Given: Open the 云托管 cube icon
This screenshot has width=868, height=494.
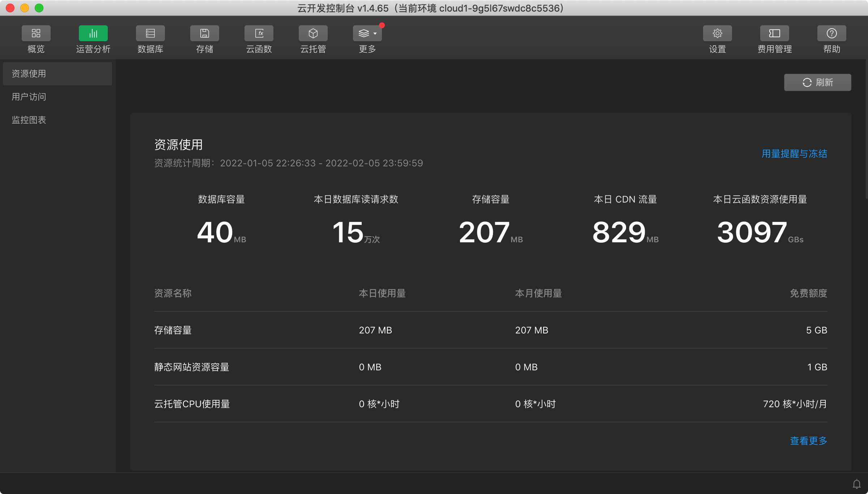Looking at the screenshot, I should 313,34.
